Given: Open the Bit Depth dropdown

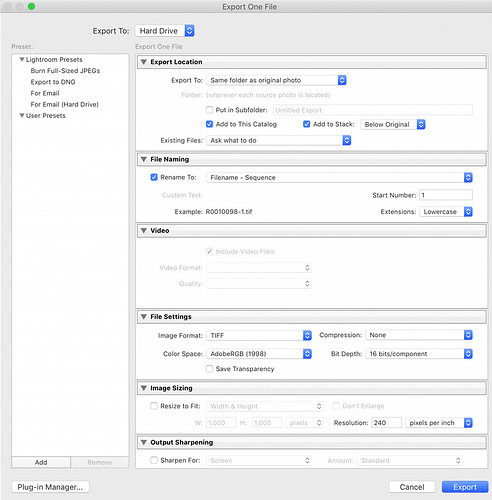Looking at the screenshot, I should (419, 354).
